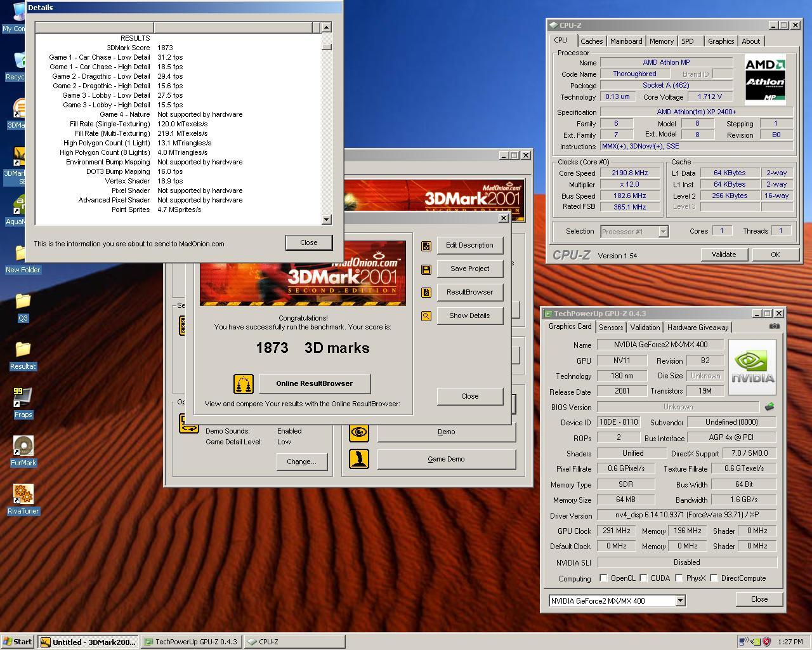Screen dimensions: 812x650
Task: Toggle the PhysX checkbox
Action: pyautogui.click(x=679, y=578)
